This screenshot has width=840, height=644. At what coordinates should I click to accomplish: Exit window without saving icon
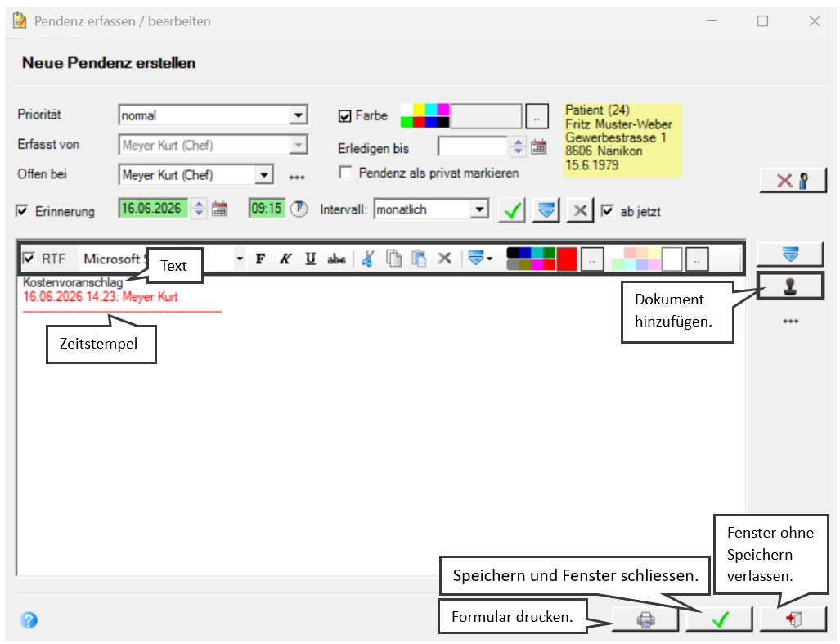click(793, 620)
